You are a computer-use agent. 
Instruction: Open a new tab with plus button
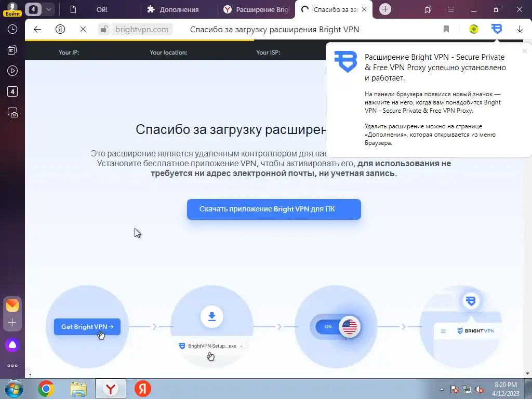pyautogui.click(x=385, y=9)
